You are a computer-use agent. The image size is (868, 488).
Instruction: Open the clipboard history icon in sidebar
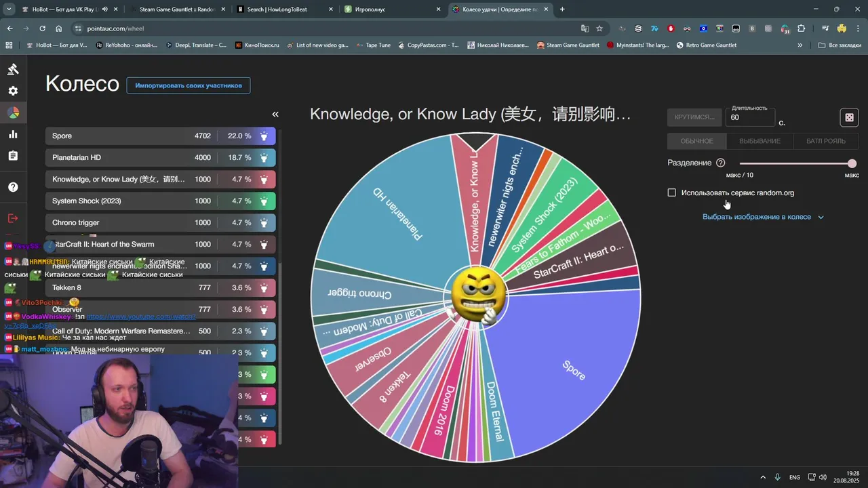(13, 156)
